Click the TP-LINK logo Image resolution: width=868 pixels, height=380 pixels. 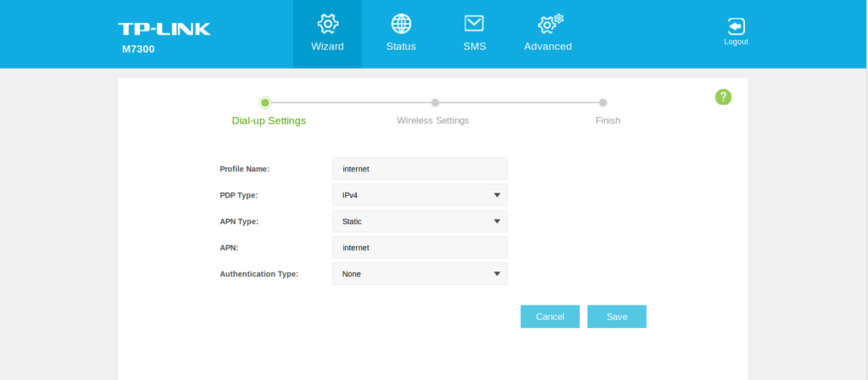point(164,29)
